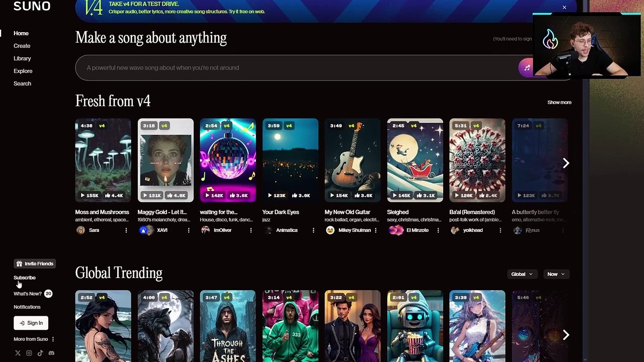This screenshot has width=644, height=362.
Task: Show next Global Trending songs arrow
Action: [566, 335]
